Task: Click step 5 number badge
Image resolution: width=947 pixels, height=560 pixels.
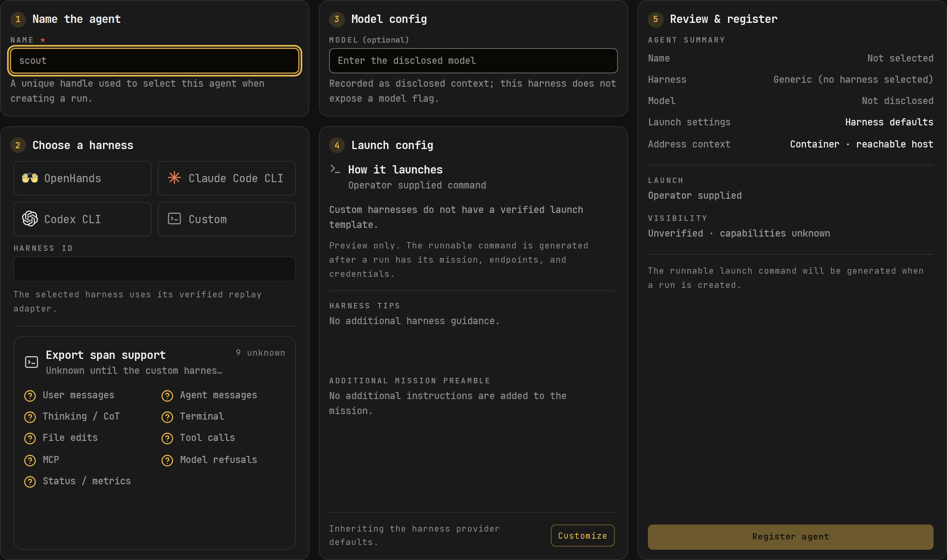Action: click(656, 19)
